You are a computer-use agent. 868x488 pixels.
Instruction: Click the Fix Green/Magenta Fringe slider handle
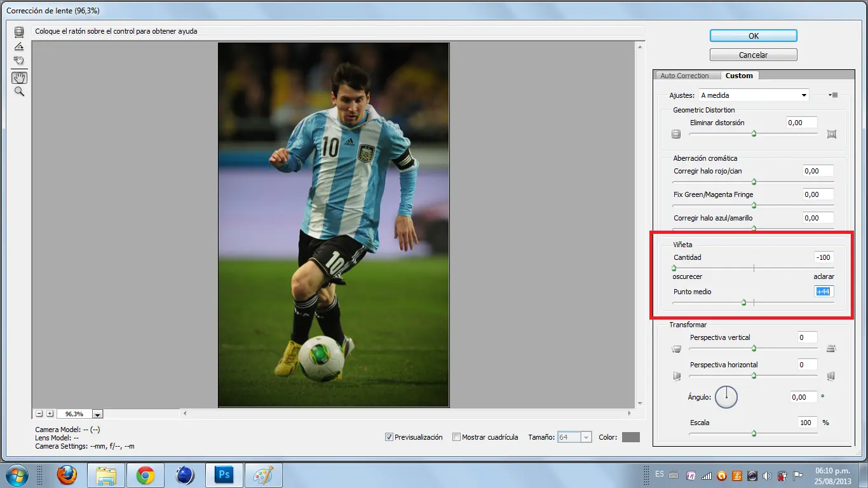(754, 205)
